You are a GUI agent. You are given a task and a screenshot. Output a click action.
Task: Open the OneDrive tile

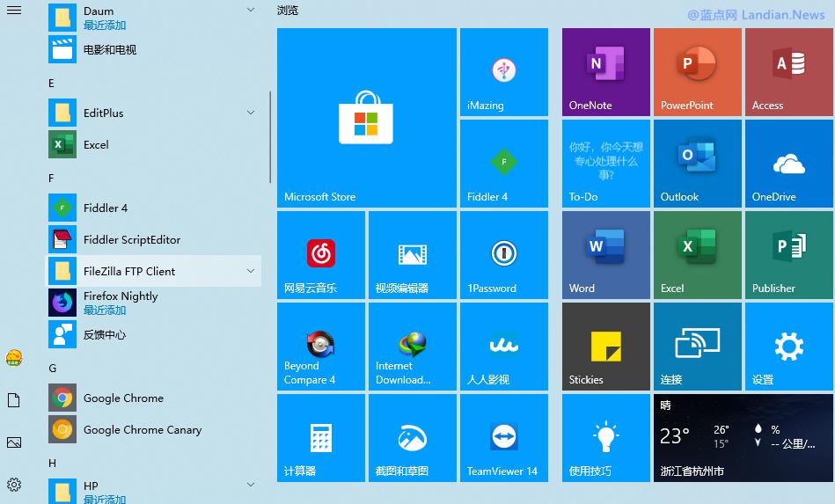(789, 164)
